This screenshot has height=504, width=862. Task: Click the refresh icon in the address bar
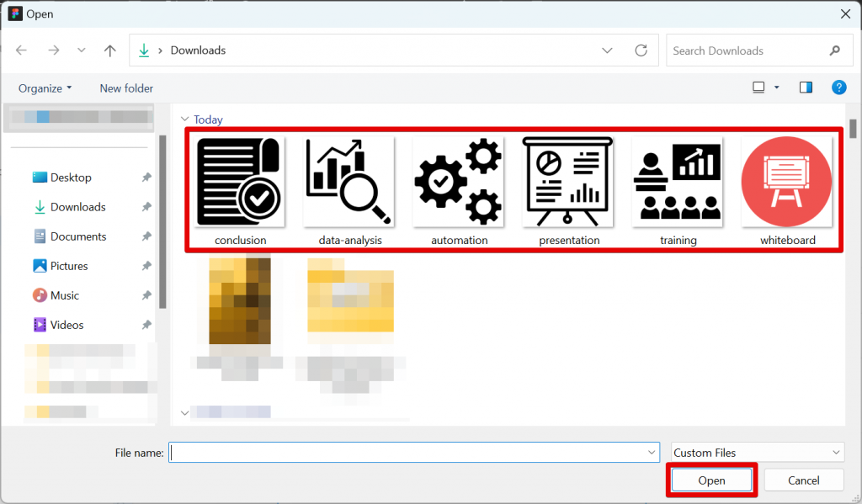pyautogui.click(x=641, y=50)
